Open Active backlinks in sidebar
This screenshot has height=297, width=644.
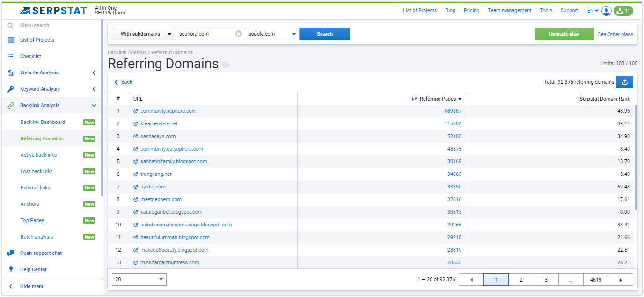(x=38, y=155)
